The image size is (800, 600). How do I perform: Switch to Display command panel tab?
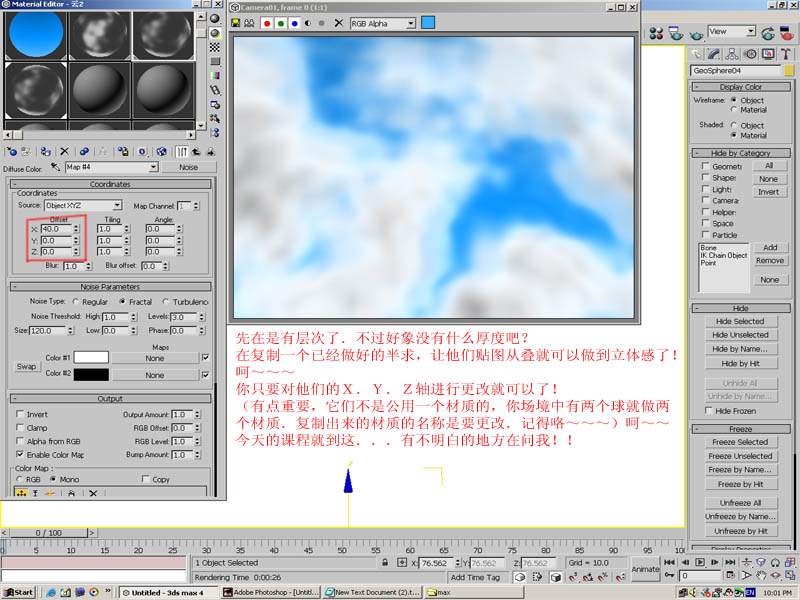pos(768,54)
